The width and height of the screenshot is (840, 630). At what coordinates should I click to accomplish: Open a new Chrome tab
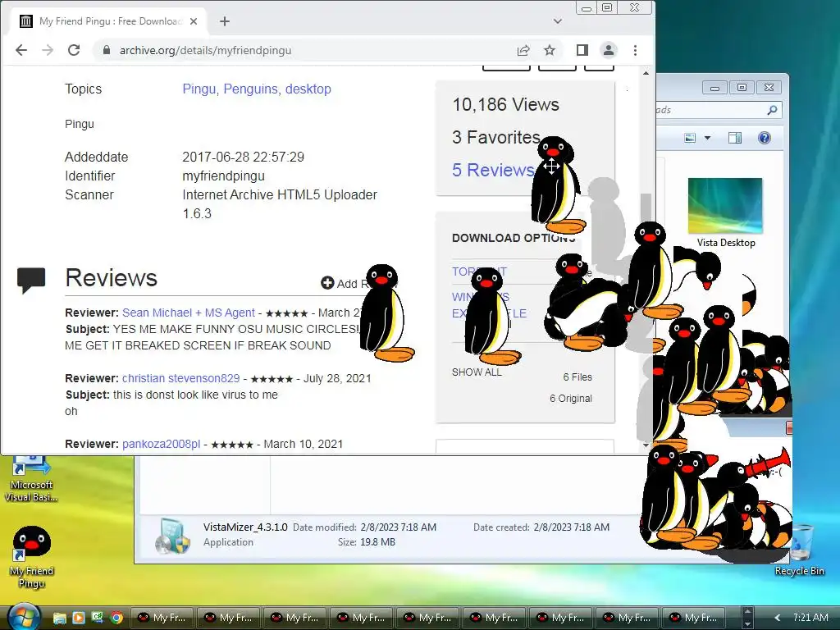pos(225,21)
